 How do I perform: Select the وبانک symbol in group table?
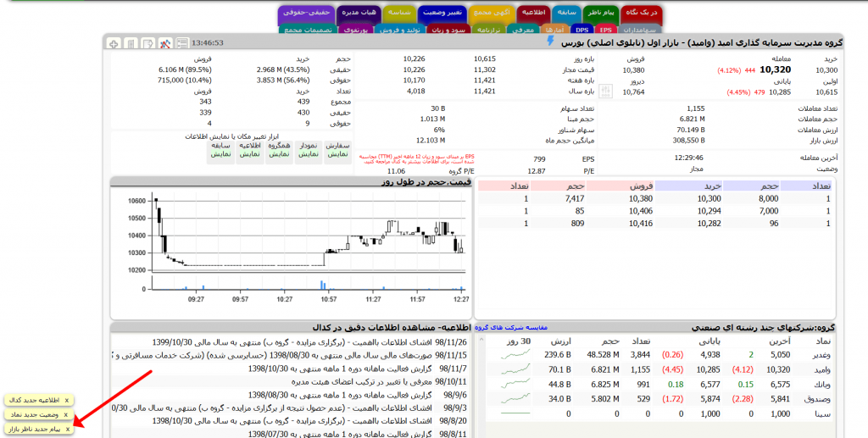(821, 385)
